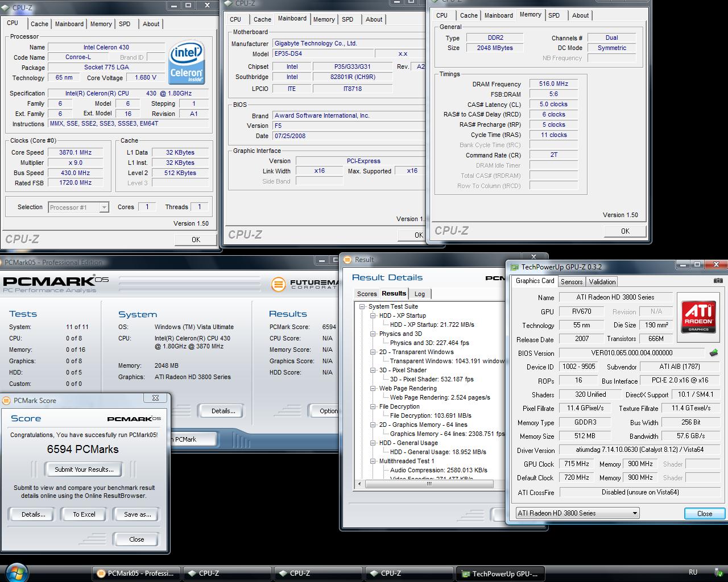
Task: Click the To Excel button
Action: (84, 514)
